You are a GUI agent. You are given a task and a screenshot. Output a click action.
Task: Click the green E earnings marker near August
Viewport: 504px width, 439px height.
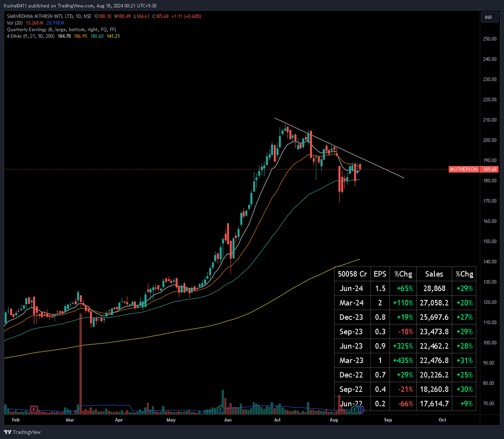coord(355,410)
